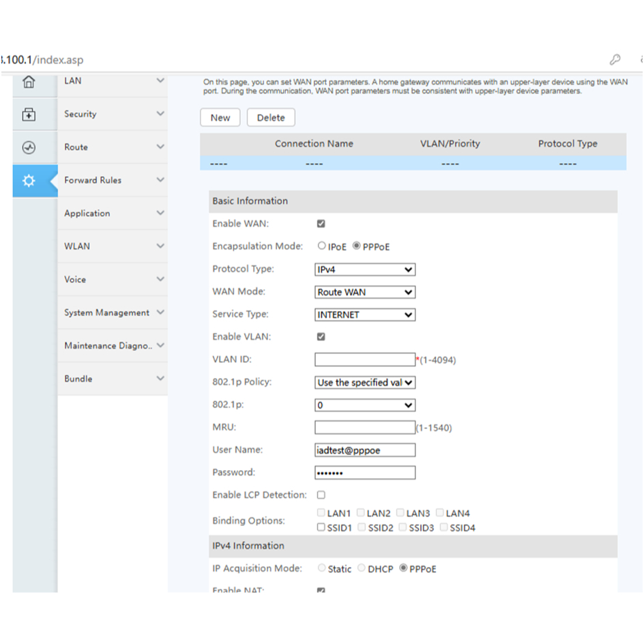
Task: Click the Delete button
Action: pyautogui.click(x=271, y=117)
